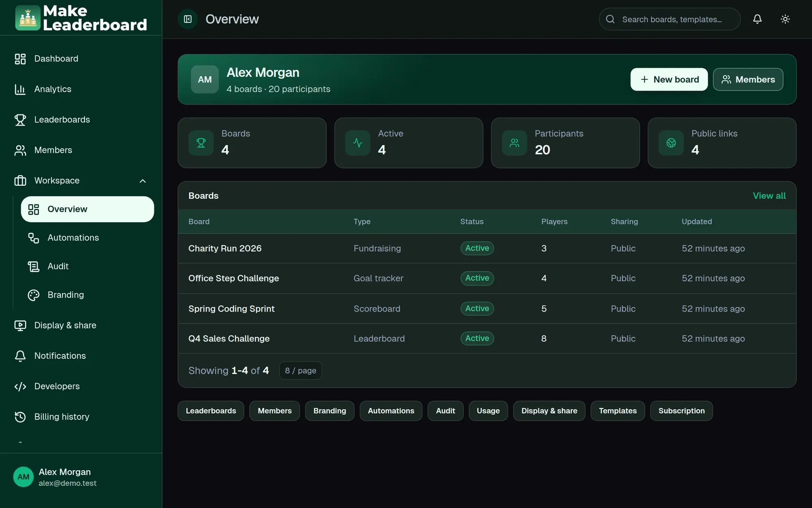Sort by the Updated column header
Screen dimensions: 812x508
(697, 221)
